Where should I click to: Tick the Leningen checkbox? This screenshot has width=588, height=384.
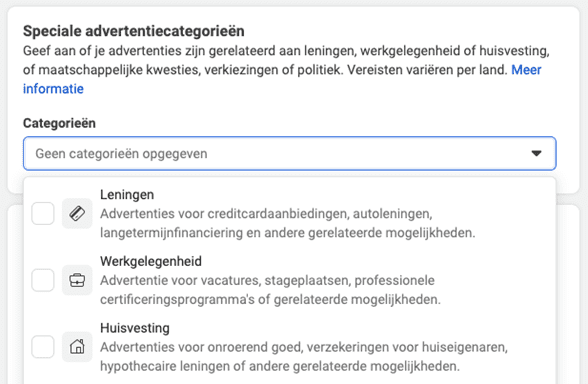[43, 213]
